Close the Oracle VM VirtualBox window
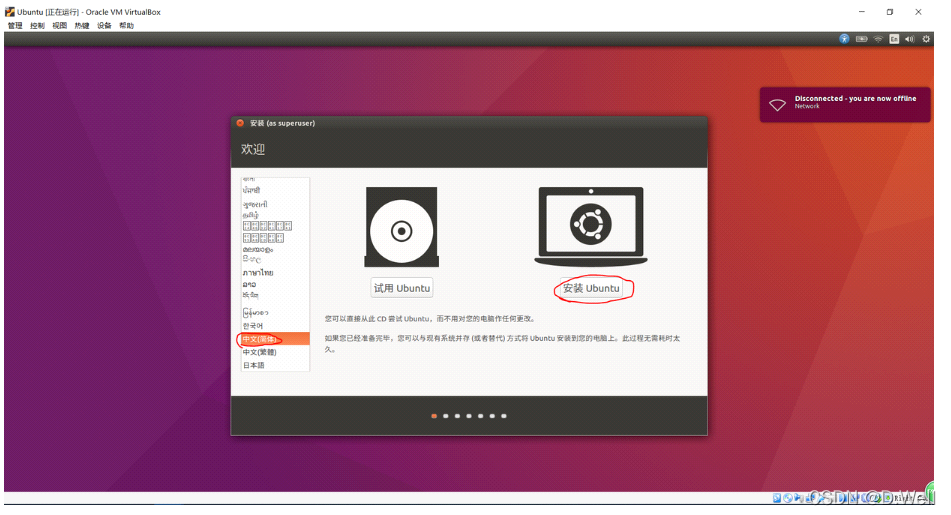This screenshot has width=951, height=515. pyautogui.click(x=918, y=12)
